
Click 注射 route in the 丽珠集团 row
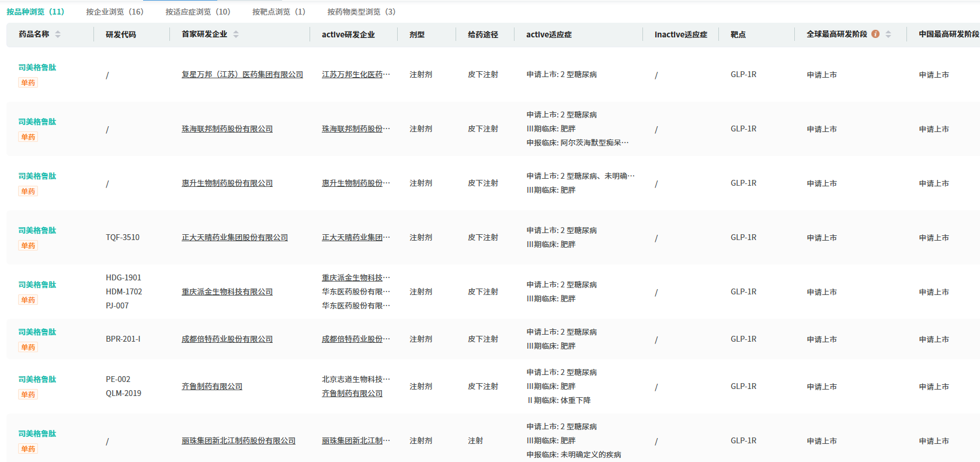[x=475, y=441]
